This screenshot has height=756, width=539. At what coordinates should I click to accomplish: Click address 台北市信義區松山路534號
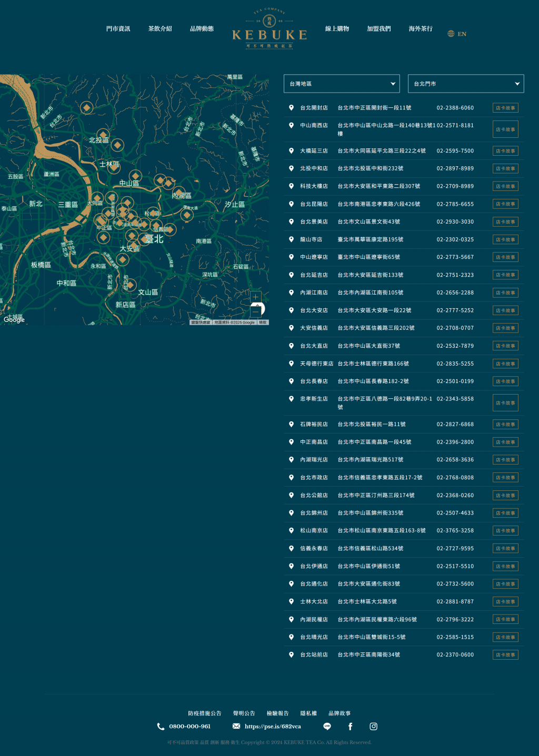371,548
